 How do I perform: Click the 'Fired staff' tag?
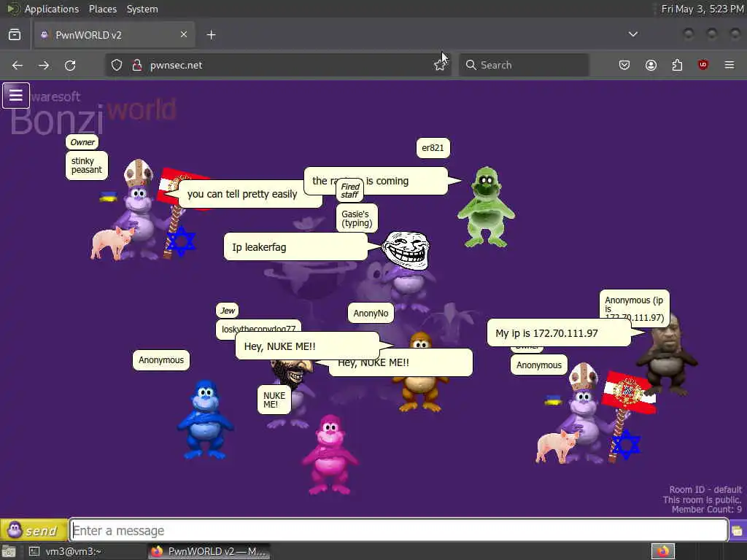click(350, 190)
